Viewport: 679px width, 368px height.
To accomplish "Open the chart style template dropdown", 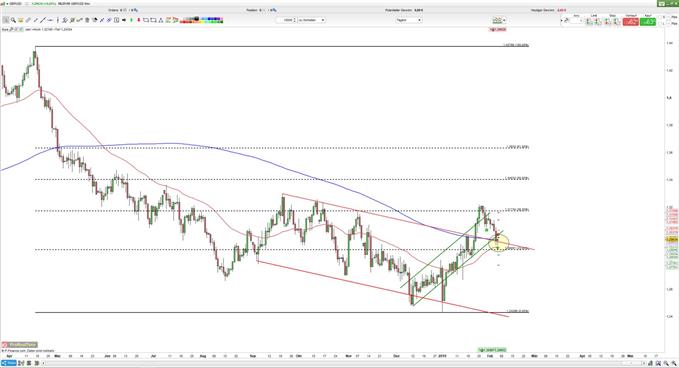I will point(499,20).
